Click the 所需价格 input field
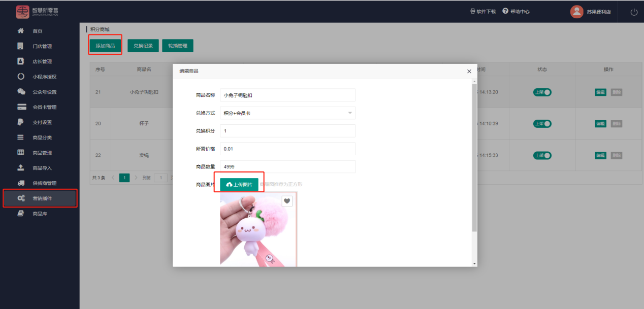 (x=287, y=149)
